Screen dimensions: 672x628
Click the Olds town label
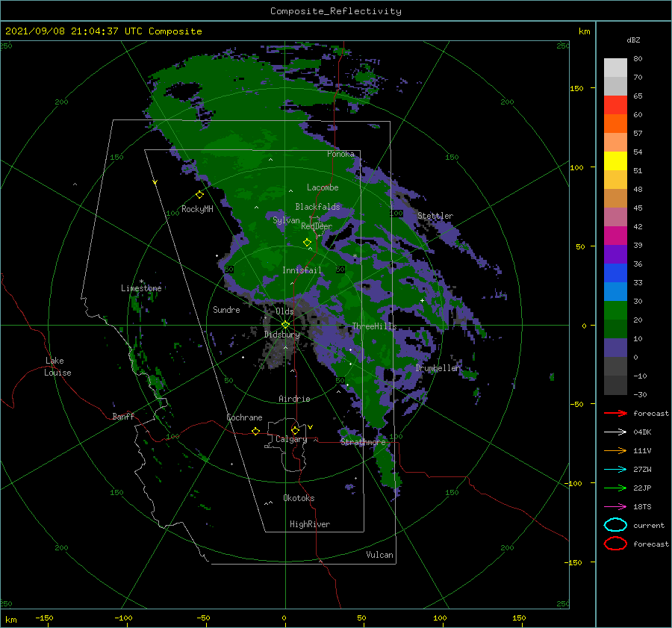(284, 311)
